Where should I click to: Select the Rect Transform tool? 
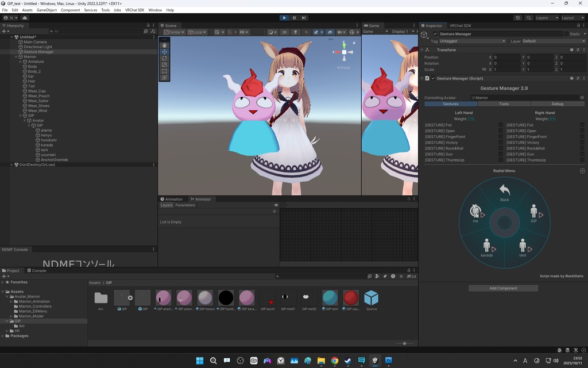click(x=164, y=70)
